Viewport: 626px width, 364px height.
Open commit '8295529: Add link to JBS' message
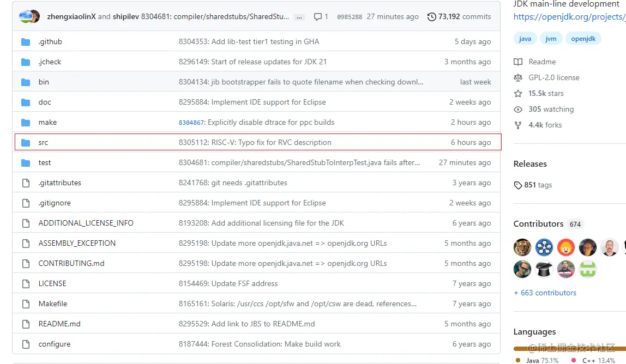246,324
